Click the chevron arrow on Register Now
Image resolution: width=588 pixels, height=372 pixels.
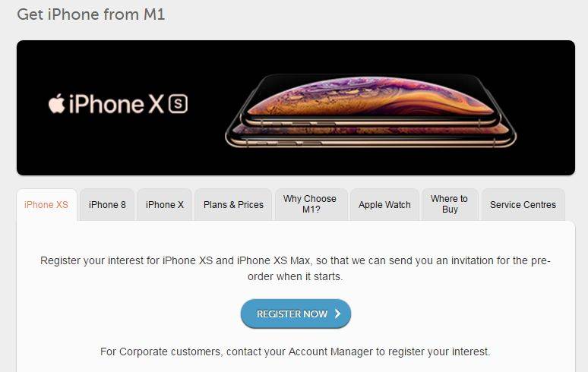[x=337, y=314]
